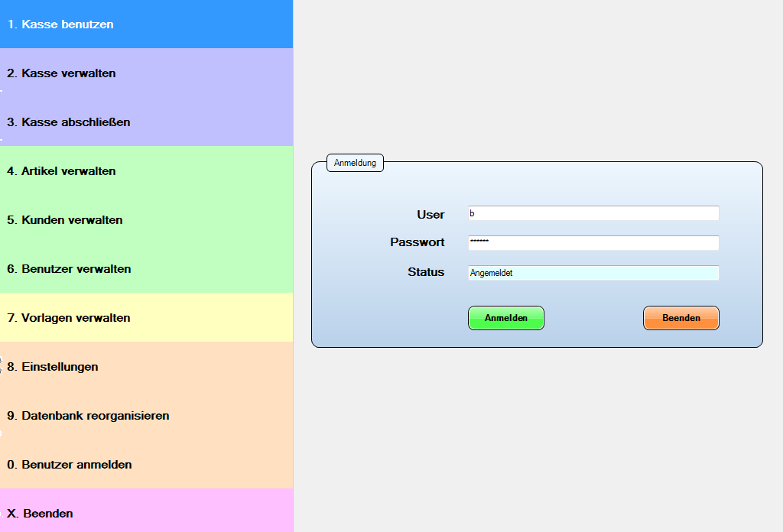Click the 'Anmeldung' group title label

355,163
